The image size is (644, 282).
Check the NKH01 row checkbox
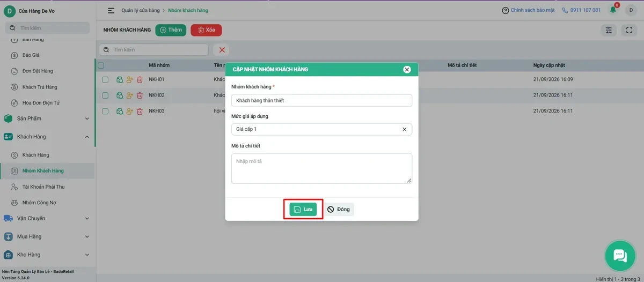[105, 80]
